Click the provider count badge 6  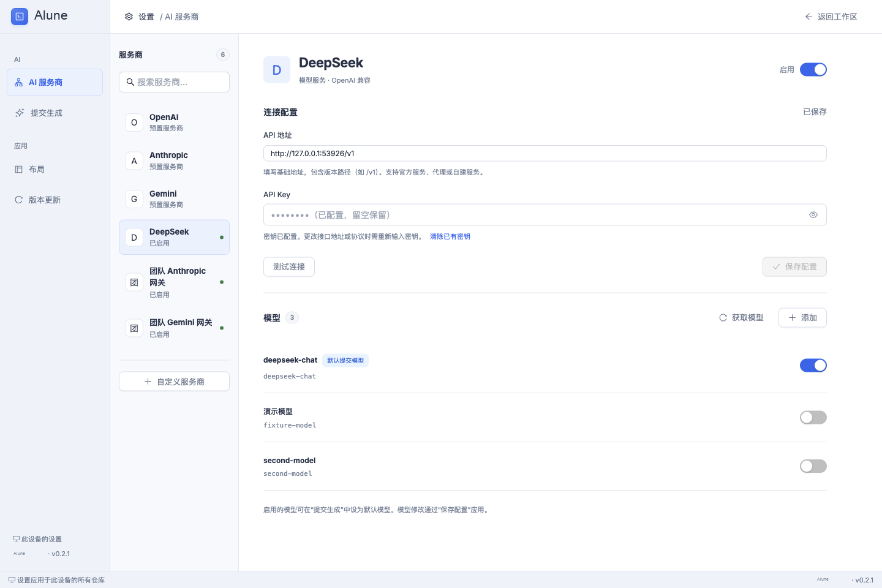point(223,55)
